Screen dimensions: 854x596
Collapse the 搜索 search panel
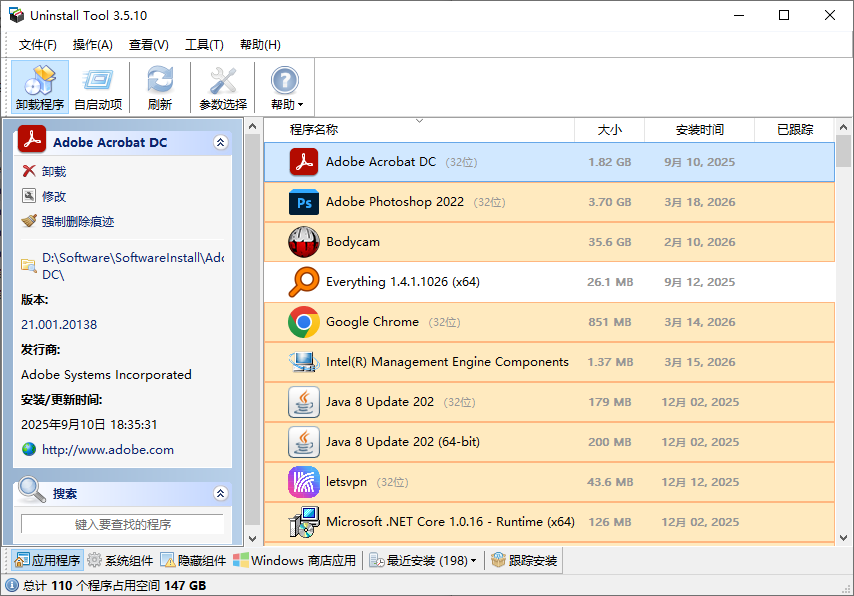tap(221, 491)
